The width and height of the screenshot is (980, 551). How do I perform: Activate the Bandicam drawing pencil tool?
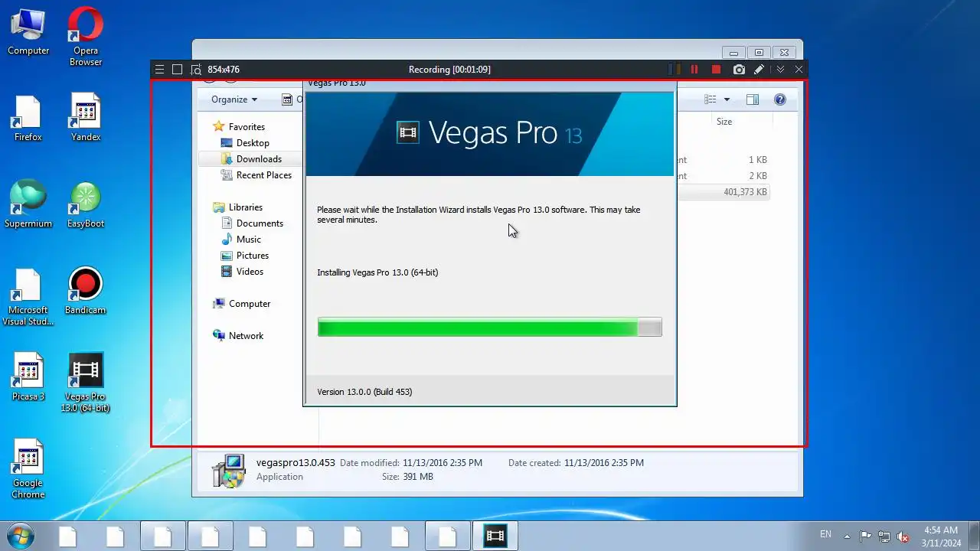759,70
